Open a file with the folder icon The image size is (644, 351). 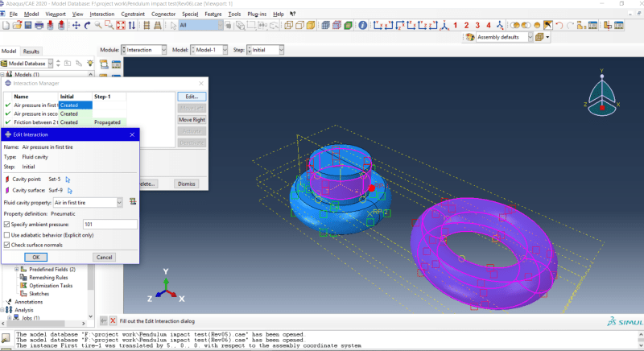[x=17, y=26]
